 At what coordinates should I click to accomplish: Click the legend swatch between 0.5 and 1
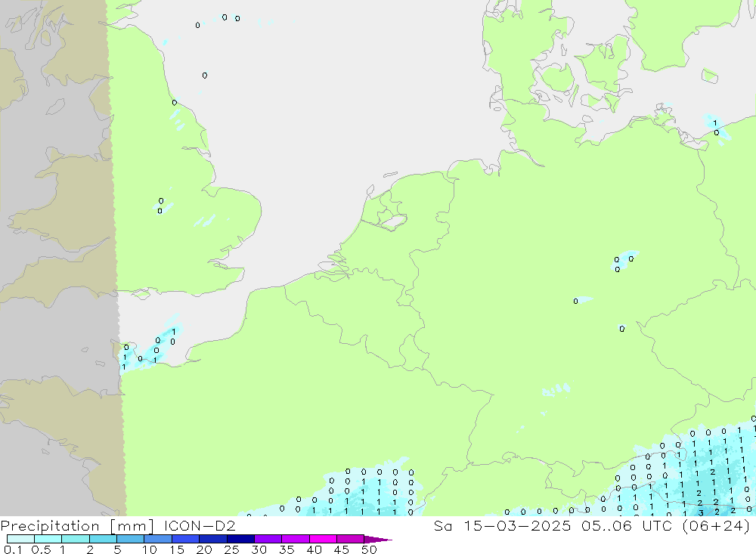point(48,539)
